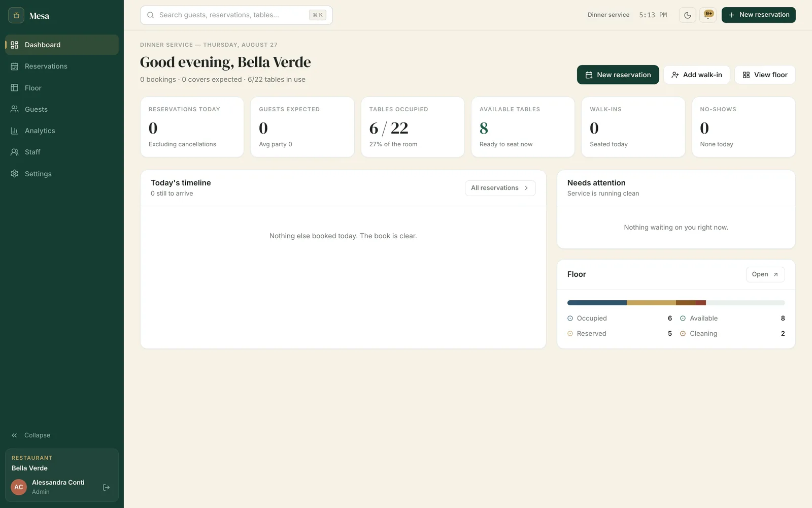Click the Analytics bar-chart icon
The height and width of the screenshot is (508, 812).
click(x=14, y=131)
